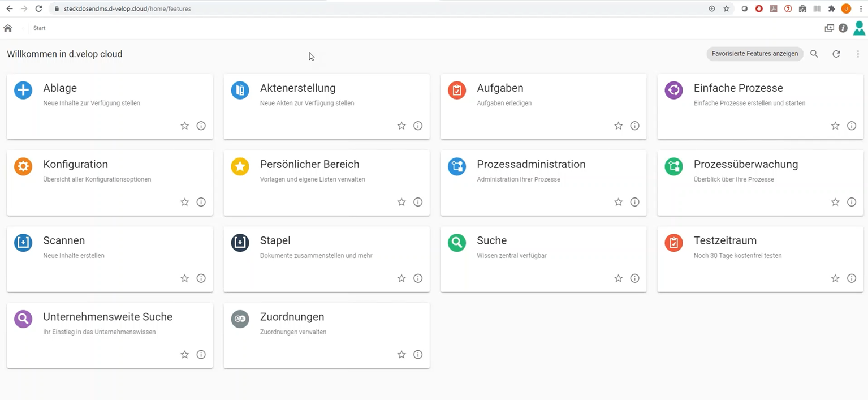The height and width of the screenshot is (400, 868).
Task: Favorite the Ablage feature star
Action: 184,126
